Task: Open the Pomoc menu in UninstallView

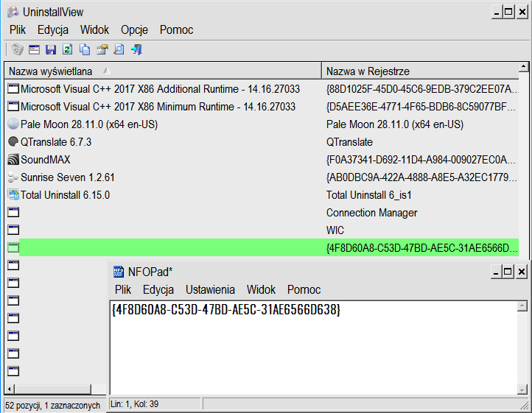Action: point(176,30)
